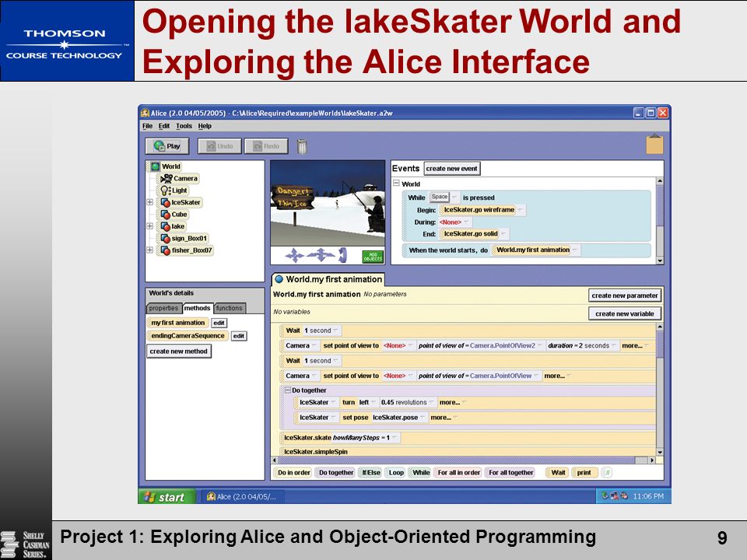Switch to the functions tab
Viewport: 747px width, 560px height.
230,308
